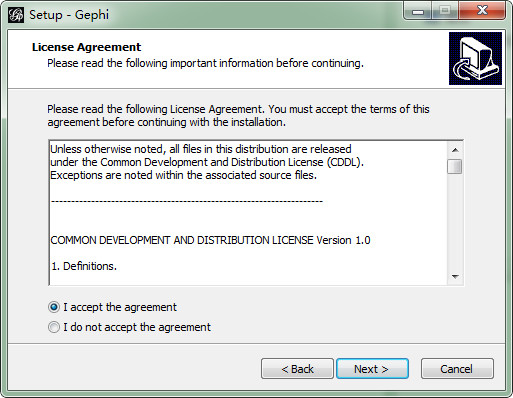Viewport: 513px width, 398px height.
Task: Continue with the Next > button
Action: coord(372,369)
